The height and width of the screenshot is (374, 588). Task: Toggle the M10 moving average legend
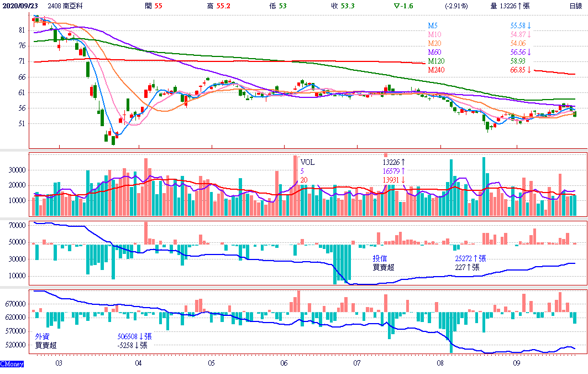pyautogui.click(x=434, y=35)
